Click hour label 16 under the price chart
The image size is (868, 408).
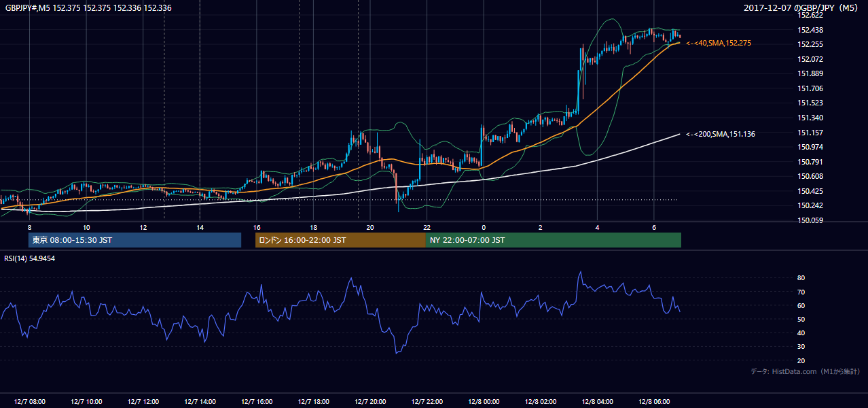point(257,227)
